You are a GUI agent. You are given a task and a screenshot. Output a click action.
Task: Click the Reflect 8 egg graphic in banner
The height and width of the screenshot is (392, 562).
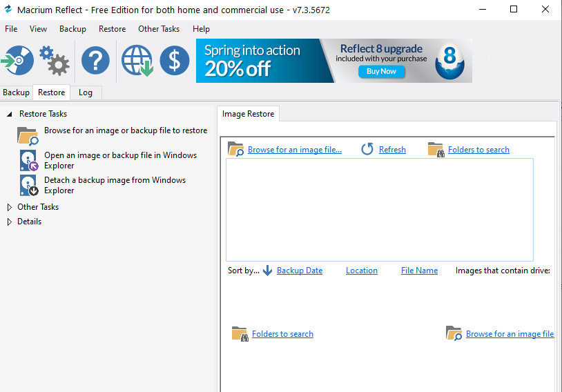click(x=450, y=61)
